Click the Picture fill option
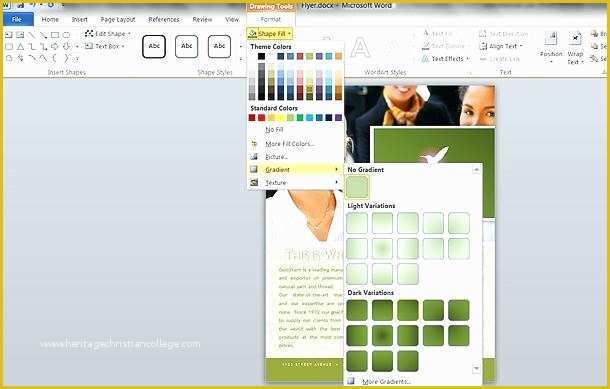Viewport: 610px width, 389px height. pos(277,157)
